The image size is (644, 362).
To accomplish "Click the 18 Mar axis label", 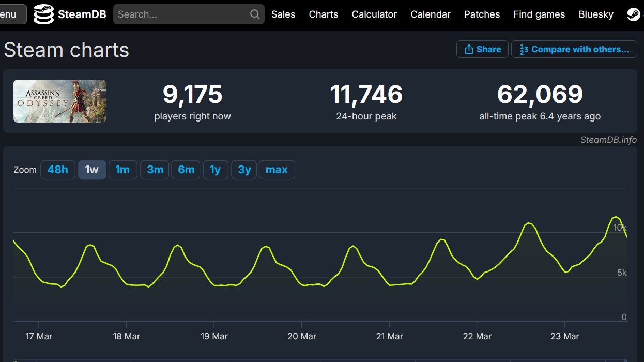I will (x=127, y=336).
